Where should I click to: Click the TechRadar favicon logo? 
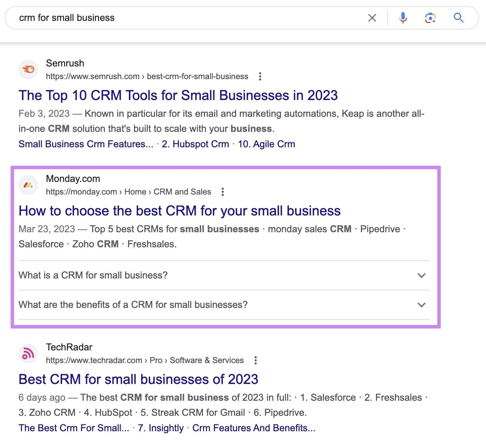[x=28, y=353]
